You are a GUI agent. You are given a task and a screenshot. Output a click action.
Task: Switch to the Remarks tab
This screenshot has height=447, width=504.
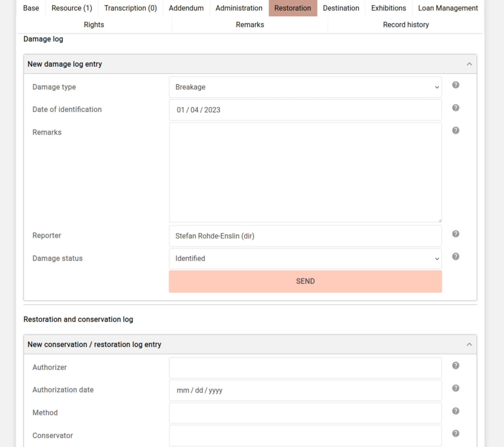pos(250,25)
